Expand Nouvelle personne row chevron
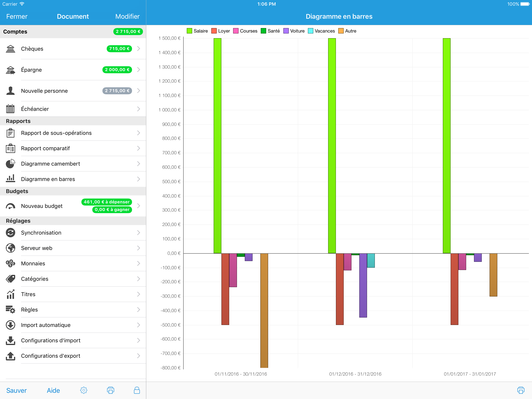Image resolution: width=532 pixels, height=399 pixels. [138, 91]
